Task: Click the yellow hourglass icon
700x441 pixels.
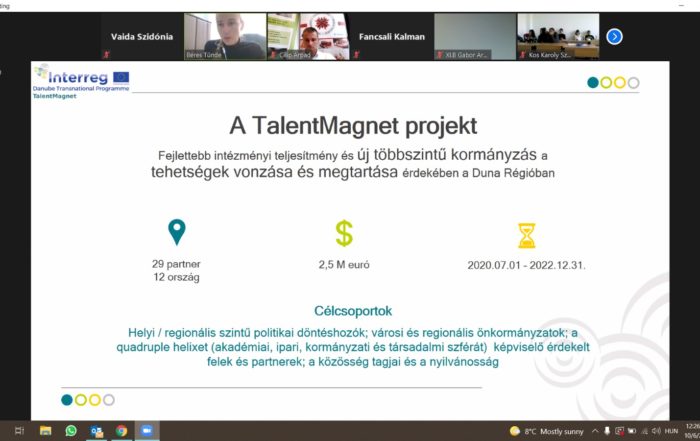Action: (526, 235)
